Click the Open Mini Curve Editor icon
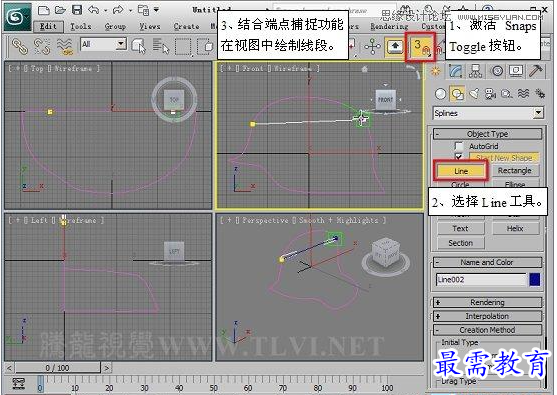 pos(18,384)
